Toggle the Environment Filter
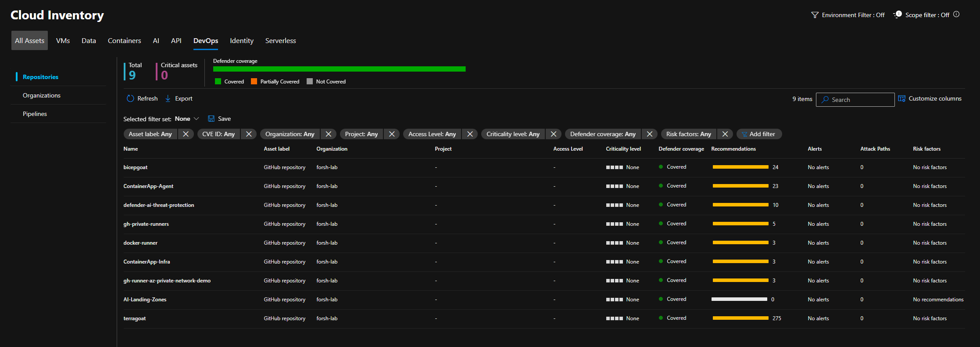 (x=848, y=15)
